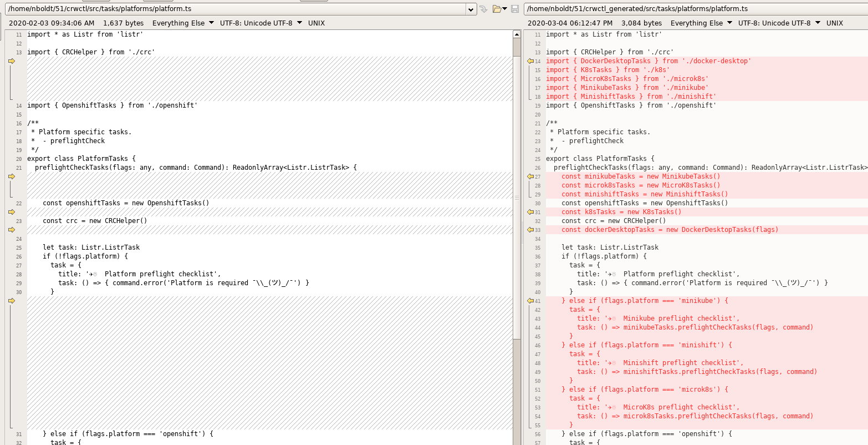This screenshot has width=868, height=445.
Task: Click right line 31 'const k8sTasks = new K8sTasks()'
Action: [x=621, y=212]
